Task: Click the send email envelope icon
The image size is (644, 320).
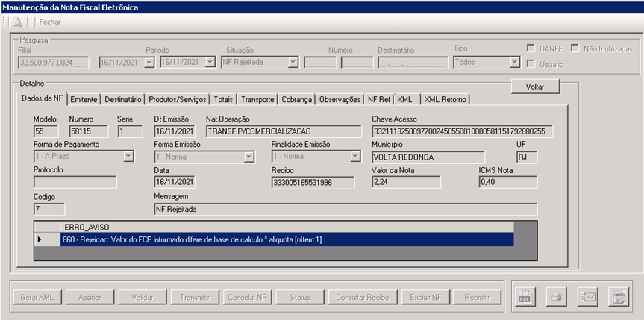Action: point(587,297)
